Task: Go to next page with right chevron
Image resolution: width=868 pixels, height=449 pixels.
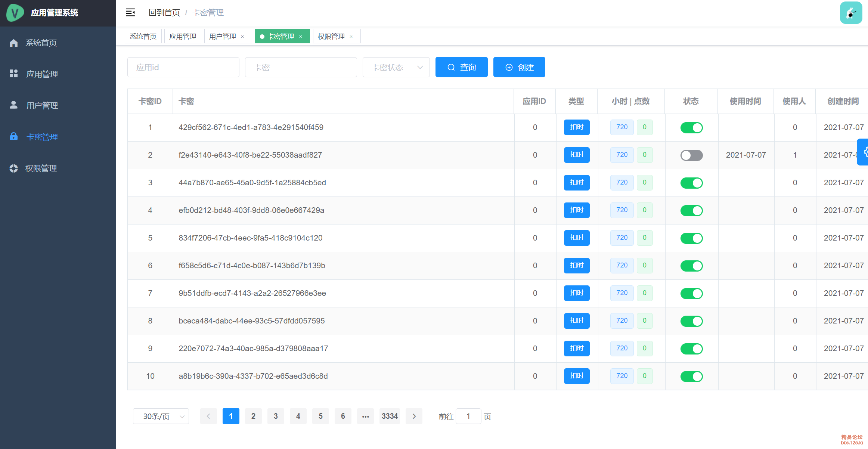Action: [x=414, y=416]
